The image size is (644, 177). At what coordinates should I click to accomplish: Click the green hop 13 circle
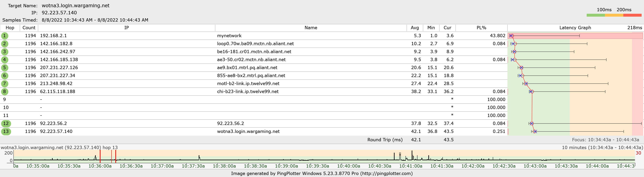tap(6, 132)
